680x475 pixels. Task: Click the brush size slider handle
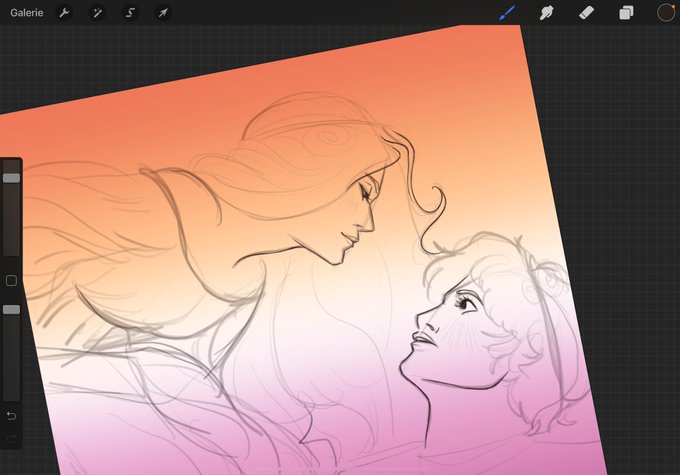[x=12, y=178]
